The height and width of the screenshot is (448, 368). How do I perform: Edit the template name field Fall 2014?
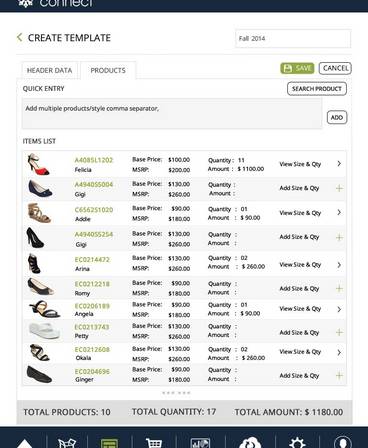pos(293,38)
